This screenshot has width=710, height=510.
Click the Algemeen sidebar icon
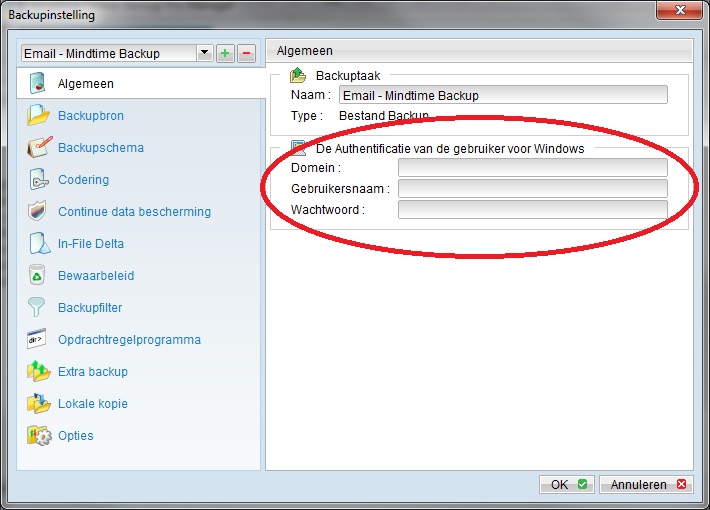[x=38, y=83]
